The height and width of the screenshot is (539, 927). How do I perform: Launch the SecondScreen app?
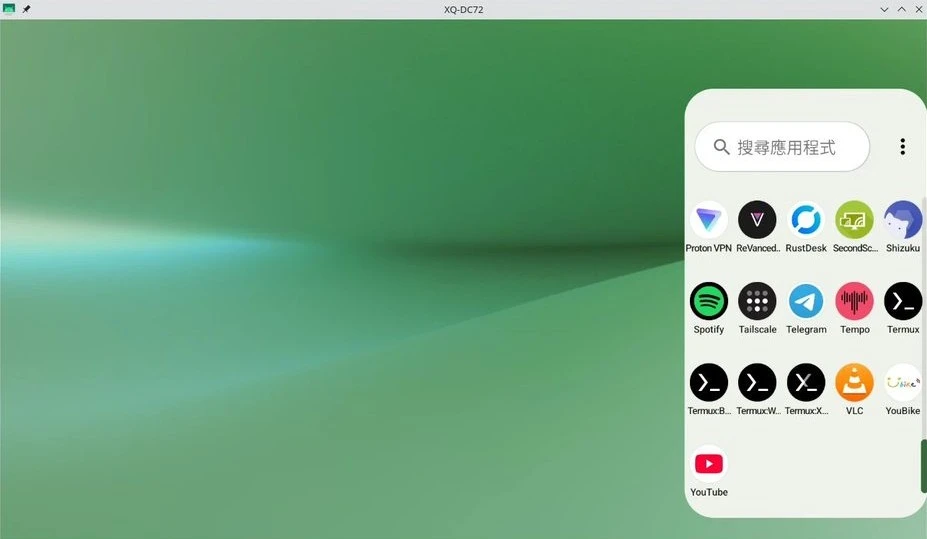[x=854, y=220]
